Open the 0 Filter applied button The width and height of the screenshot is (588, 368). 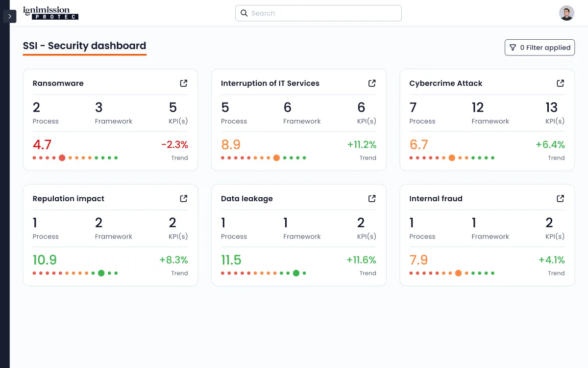(539, 48)
